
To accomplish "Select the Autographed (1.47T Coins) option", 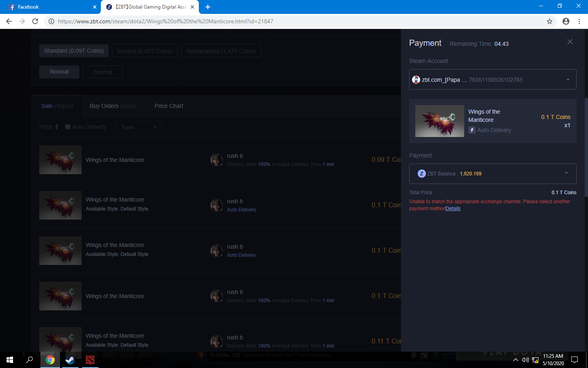I will click(221, 51).
